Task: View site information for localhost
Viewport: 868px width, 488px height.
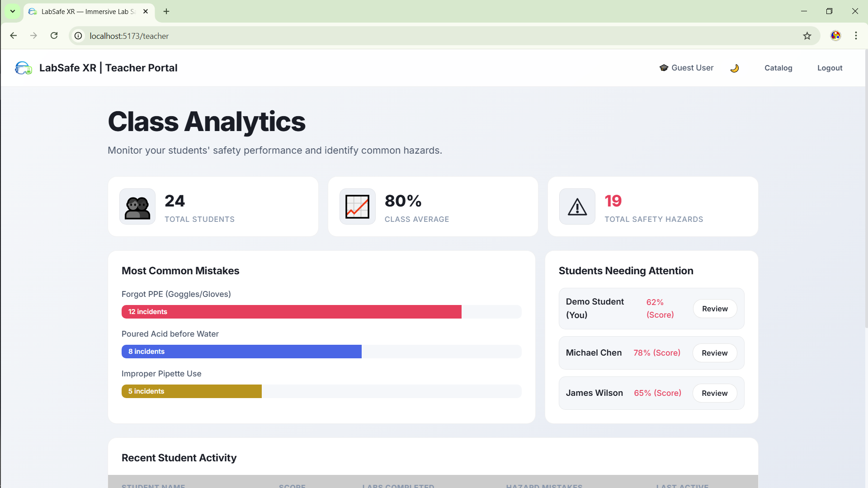Action: [x=79, y=36]
